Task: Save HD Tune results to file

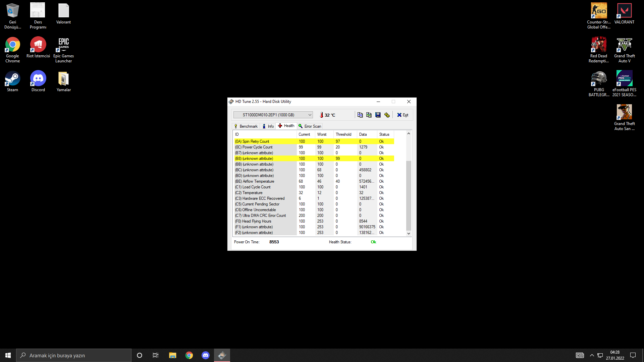Action: [378, 115]
